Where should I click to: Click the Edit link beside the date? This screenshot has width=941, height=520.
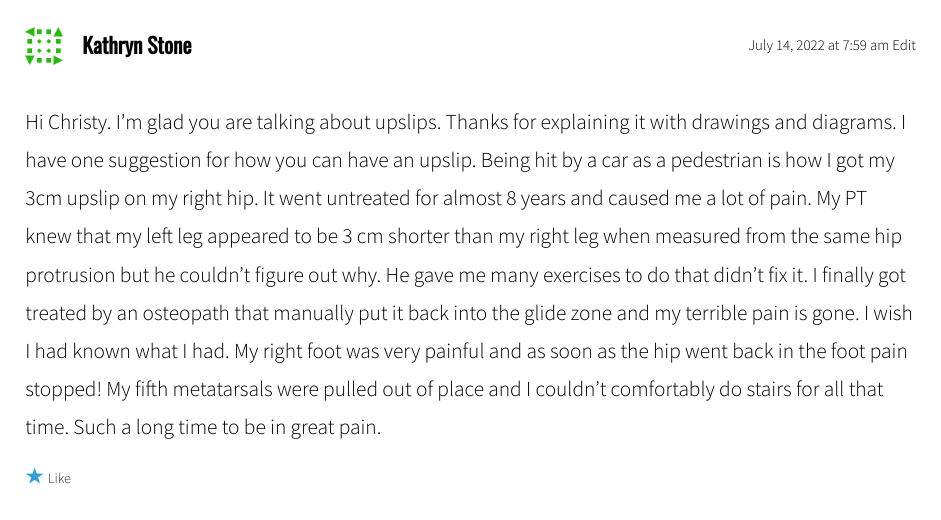click(x=904, y=45)
